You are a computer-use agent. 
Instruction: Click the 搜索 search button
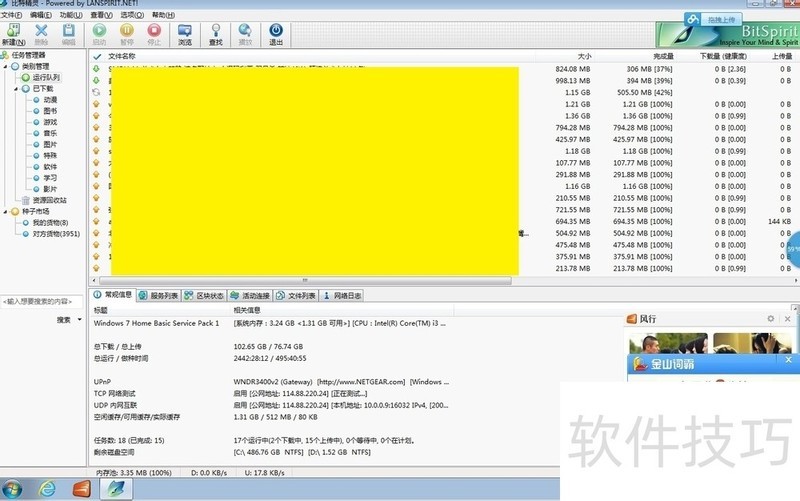(64, 320)
